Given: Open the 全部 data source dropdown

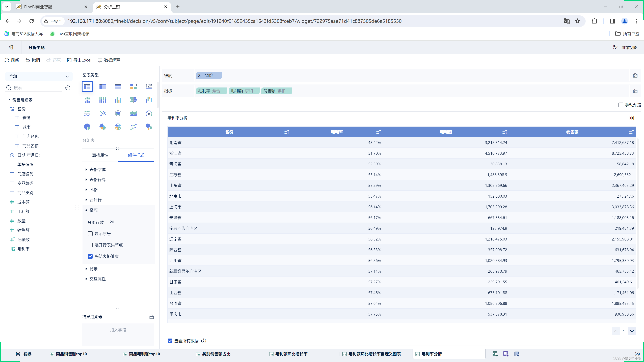Looking at the screenshot, I should pyautogui.click(x=39, y=76).
